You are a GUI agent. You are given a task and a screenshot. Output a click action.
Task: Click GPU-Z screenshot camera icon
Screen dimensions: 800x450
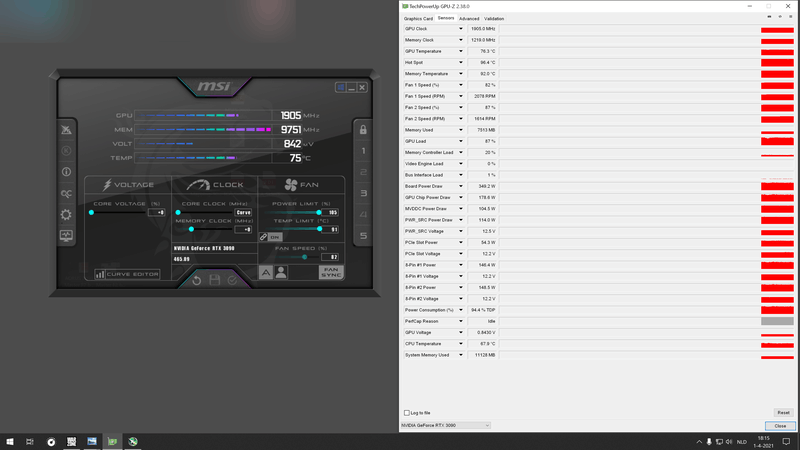click(x=769, y=17)
